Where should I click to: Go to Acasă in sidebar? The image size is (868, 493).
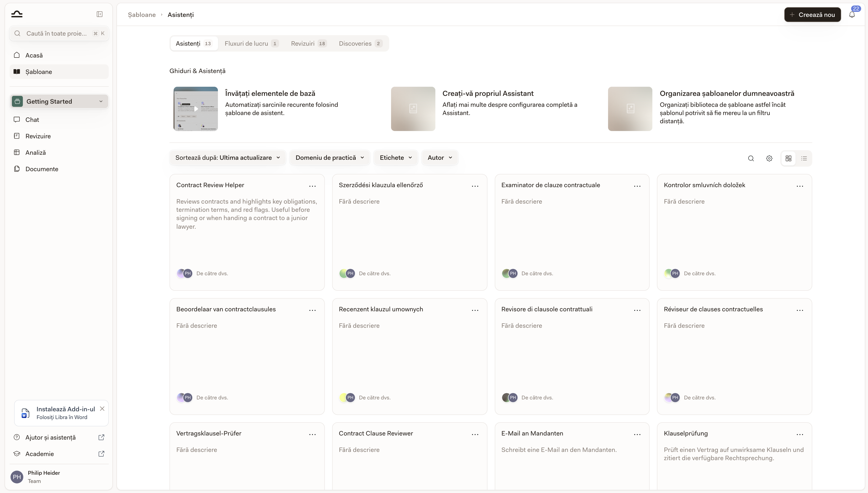click(x=59, y=55)
